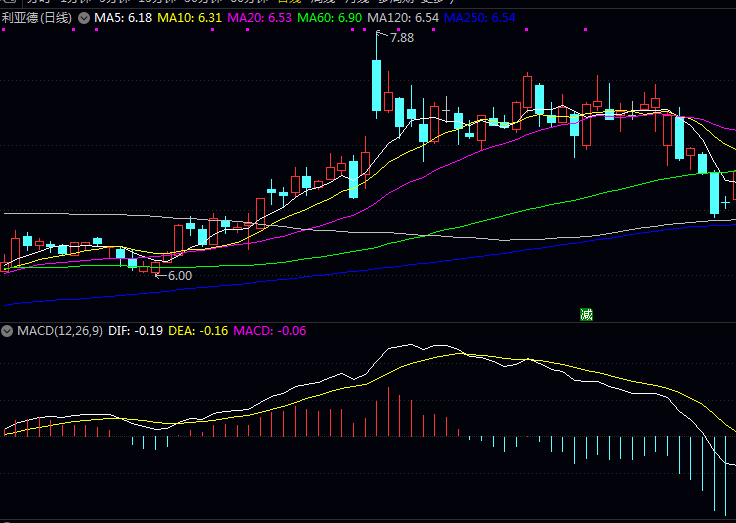
Task: Select the DIF value in MACD panel
Action: [x=135, y=330]
